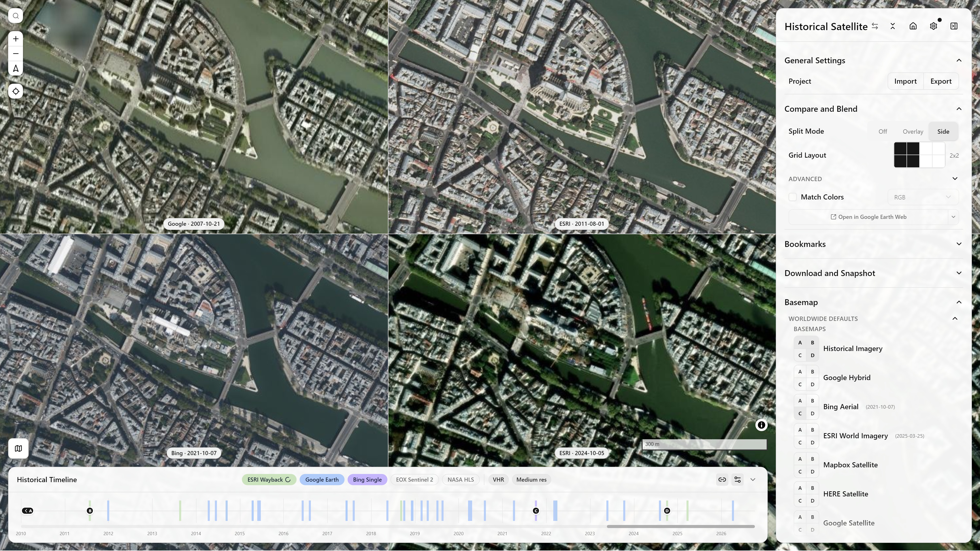
Task: Locate my position with crosshair icon
Action: coord(16,91)
